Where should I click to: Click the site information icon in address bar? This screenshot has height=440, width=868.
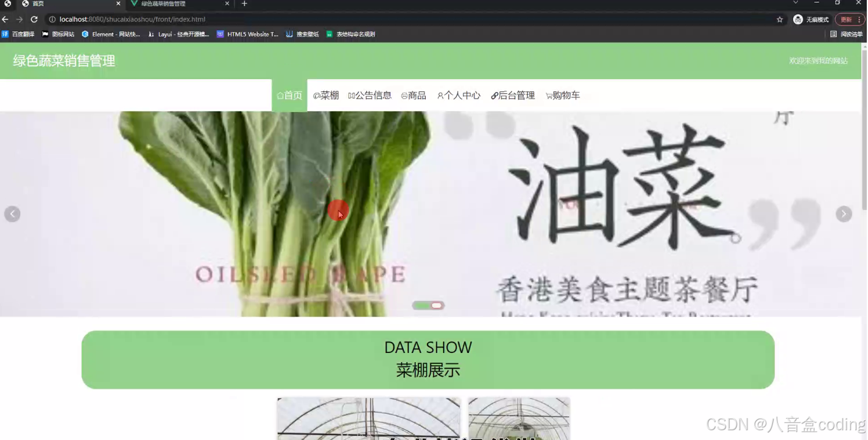click(x=52, y=19)
